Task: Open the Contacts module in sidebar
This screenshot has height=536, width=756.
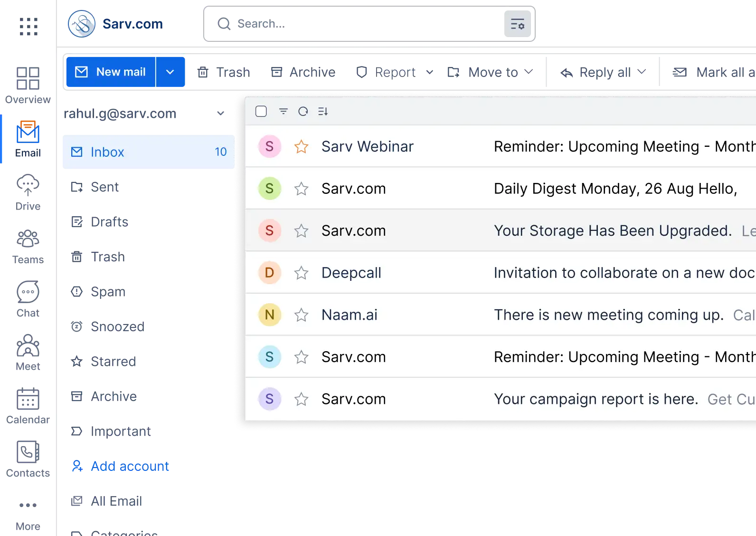Action: click(x=28, y=459)
